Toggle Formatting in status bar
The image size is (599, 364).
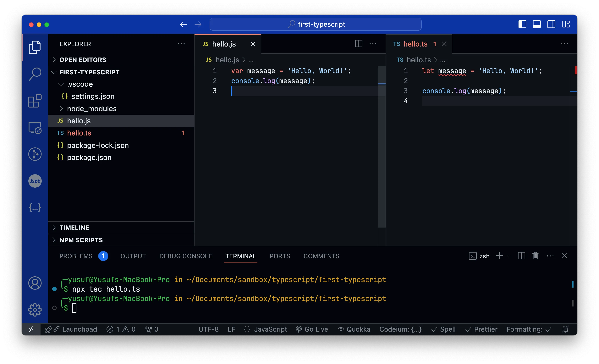click(x=529, y=329)
